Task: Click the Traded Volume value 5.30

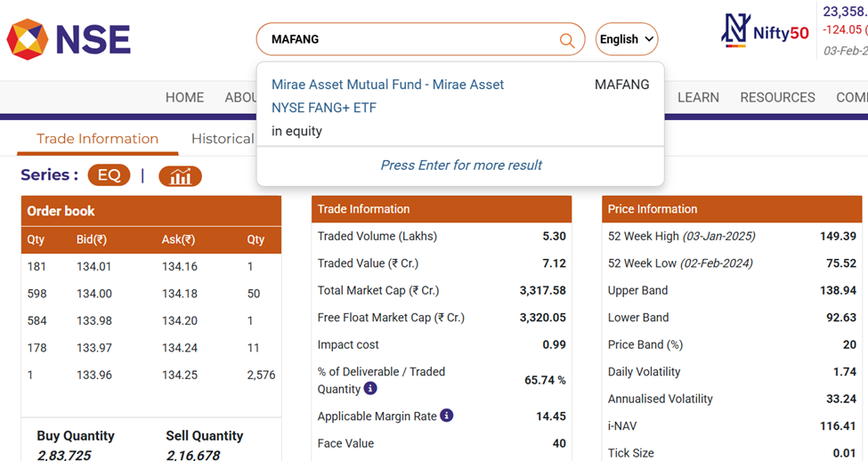Action: click(554, 237)
